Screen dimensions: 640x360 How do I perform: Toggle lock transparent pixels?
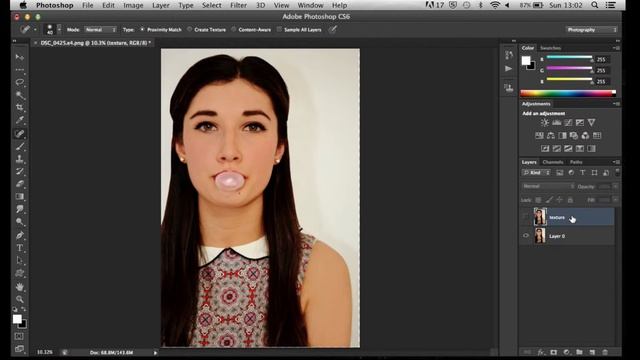click(538, 200)
